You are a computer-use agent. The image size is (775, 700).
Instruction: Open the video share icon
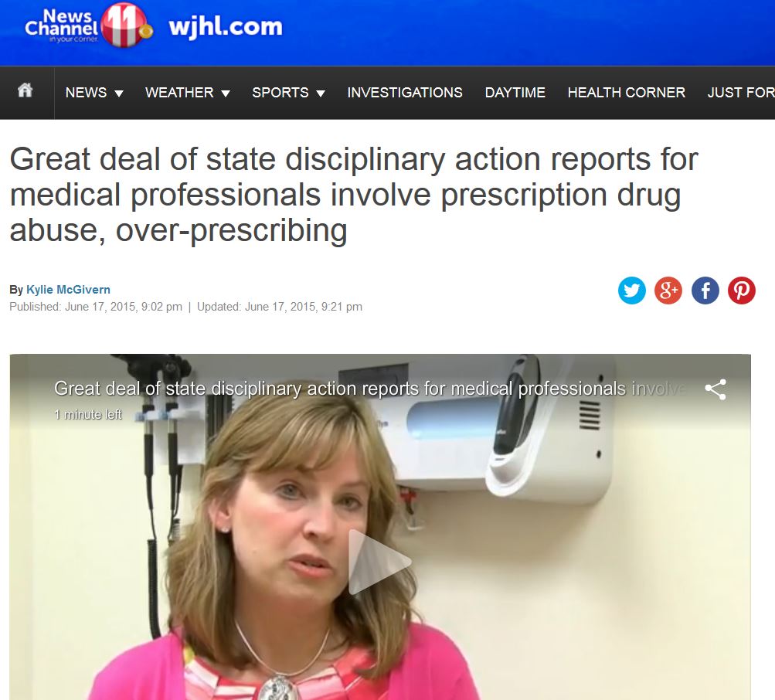(x=716, y=389)
